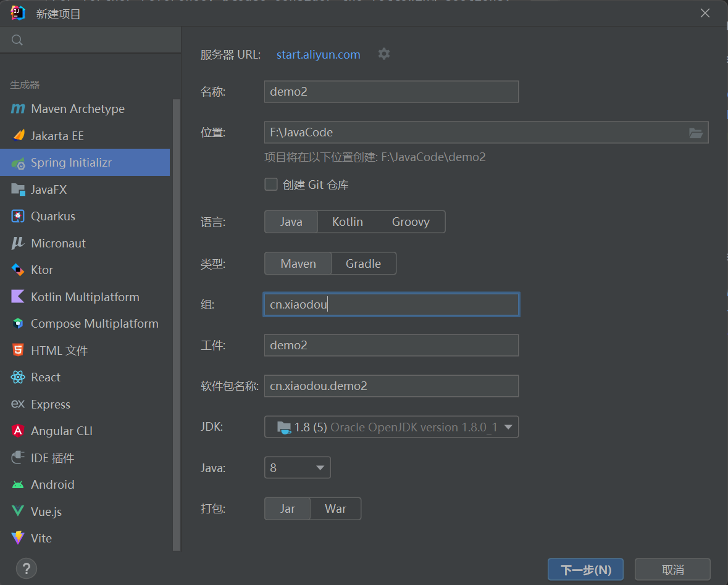Select the Vue.js generator entry
The image size is (728, 585).
[x=85, y=511]
